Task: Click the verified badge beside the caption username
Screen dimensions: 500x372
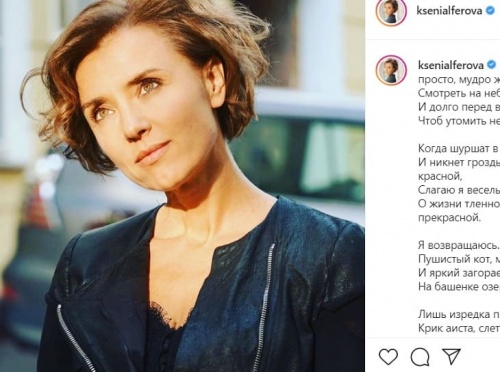Action: point(491,65)
